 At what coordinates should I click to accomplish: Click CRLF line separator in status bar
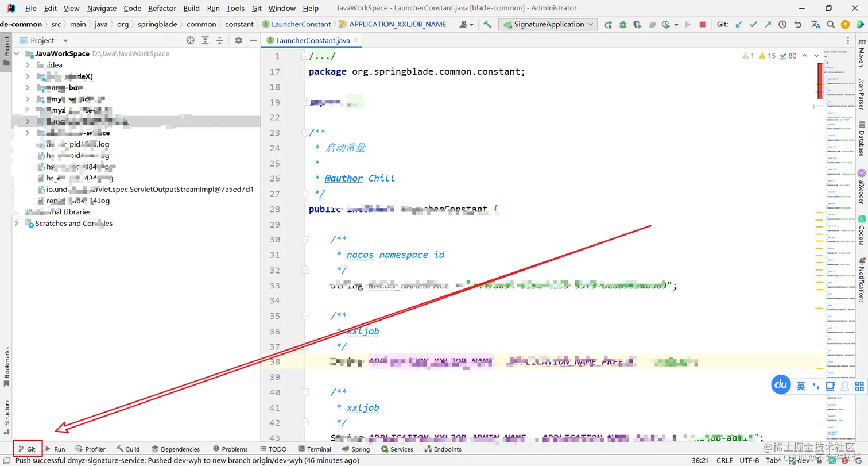point(724,460)
